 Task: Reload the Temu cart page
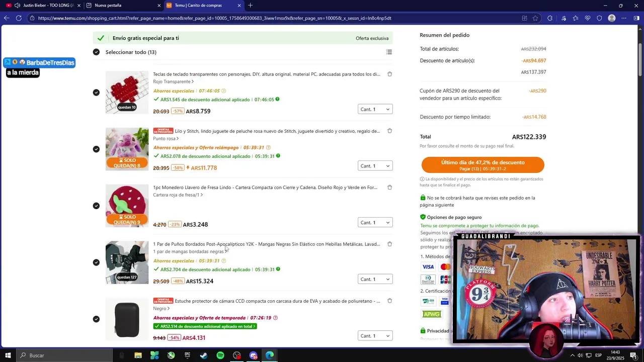[x=19, y=18]
